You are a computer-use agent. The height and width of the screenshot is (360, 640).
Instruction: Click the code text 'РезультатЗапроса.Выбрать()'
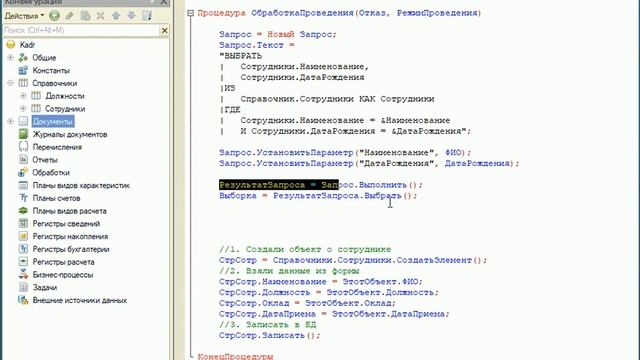click(345, 196)
